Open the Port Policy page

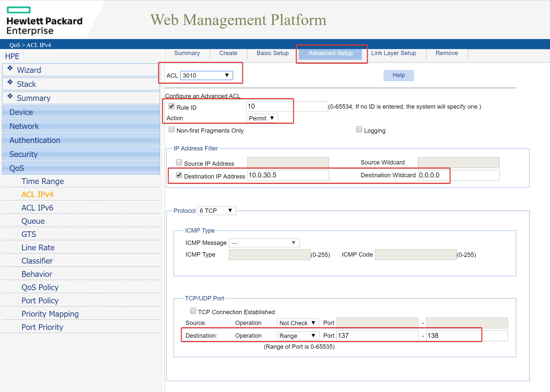coord(40,300)
